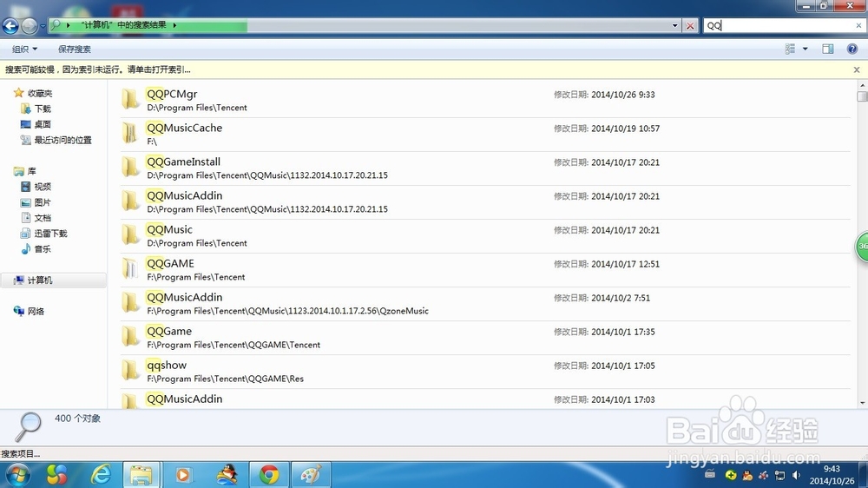Click the Forward navigation arrow

point(29,25)
